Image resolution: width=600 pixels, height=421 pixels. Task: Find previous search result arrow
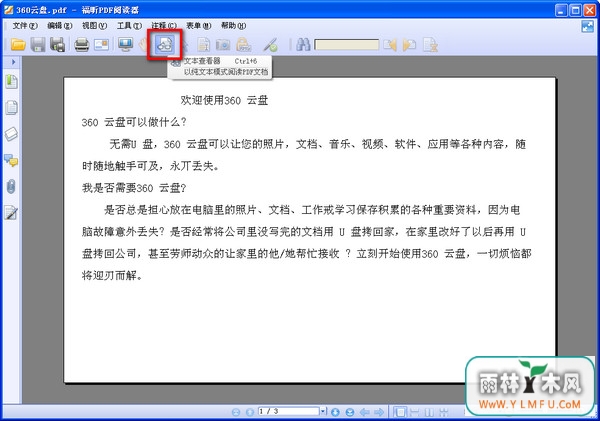(x=390, y=45)
